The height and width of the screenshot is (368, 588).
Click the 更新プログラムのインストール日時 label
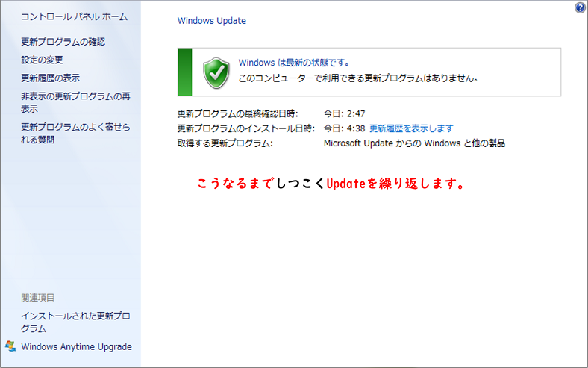(246, 128)
